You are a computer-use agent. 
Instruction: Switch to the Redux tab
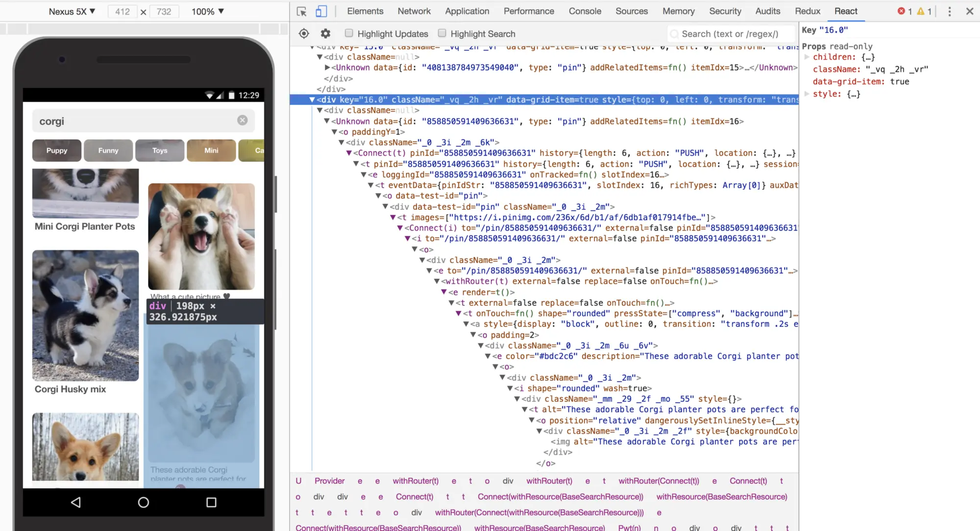(807, 11)
